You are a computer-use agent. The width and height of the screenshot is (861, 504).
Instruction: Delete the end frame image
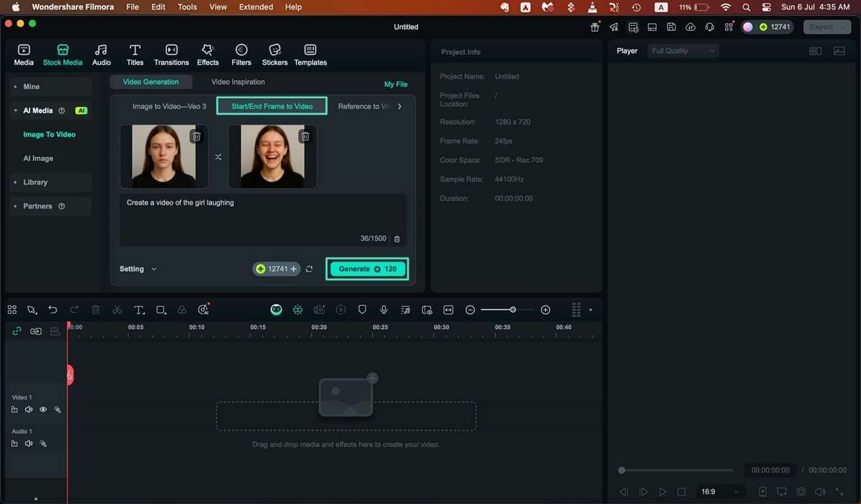(x=305, y=136)
